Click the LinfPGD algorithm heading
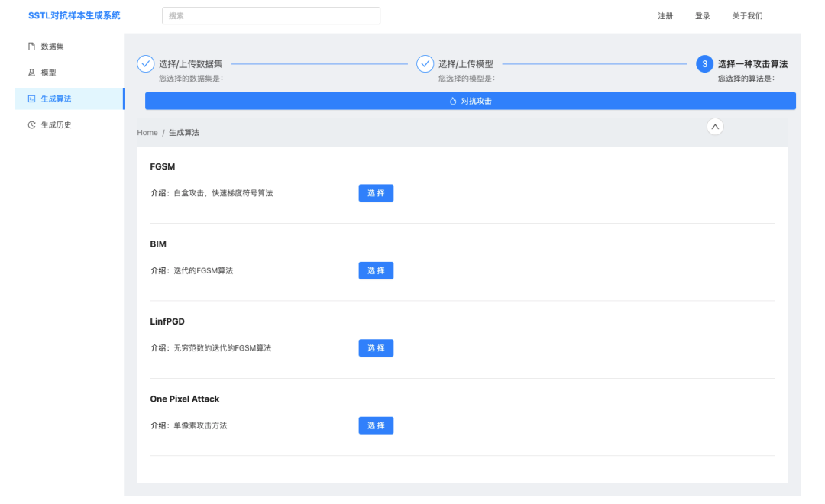825x504 pixels. (167, 321)
